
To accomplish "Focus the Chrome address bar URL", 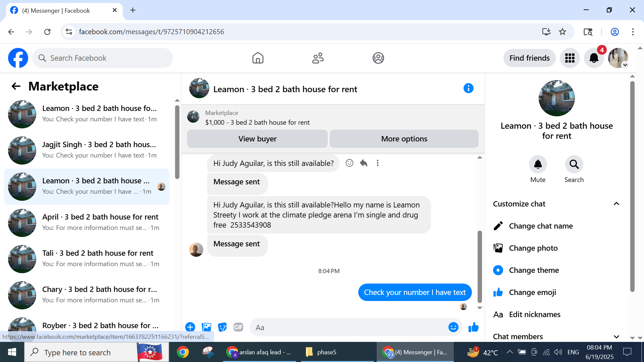I will pyautogui.click(x=151, y=32).
